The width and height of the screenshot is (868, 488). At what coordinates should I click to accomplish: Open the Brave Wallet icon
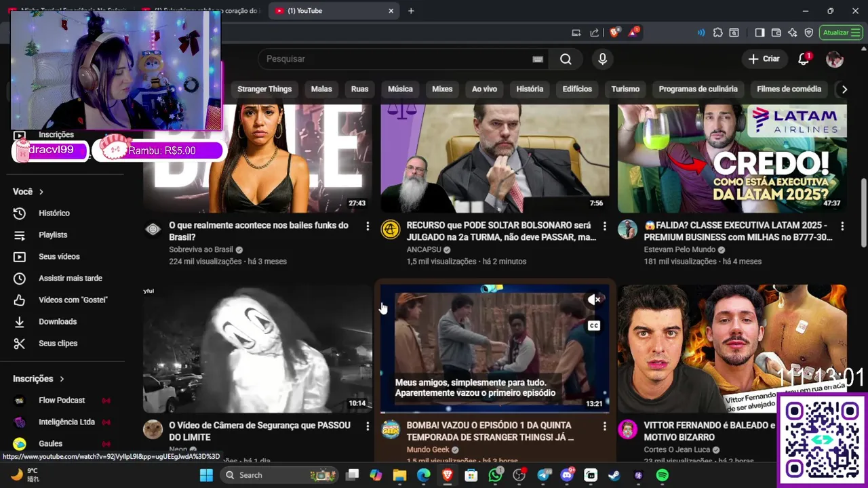[x=776, y=33]
